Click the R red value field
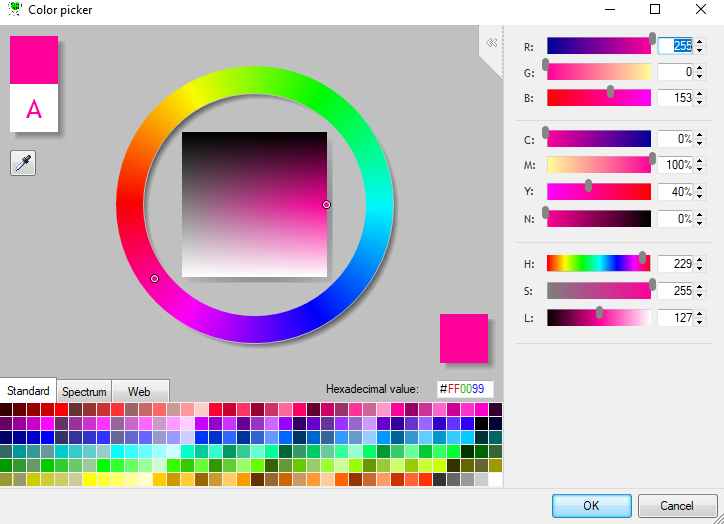This screenshot has height=524, width=724. coord(675,46)
